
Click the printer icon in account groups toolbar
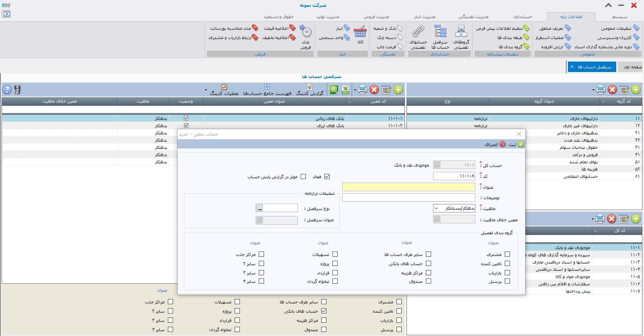(x=601, y=90)
